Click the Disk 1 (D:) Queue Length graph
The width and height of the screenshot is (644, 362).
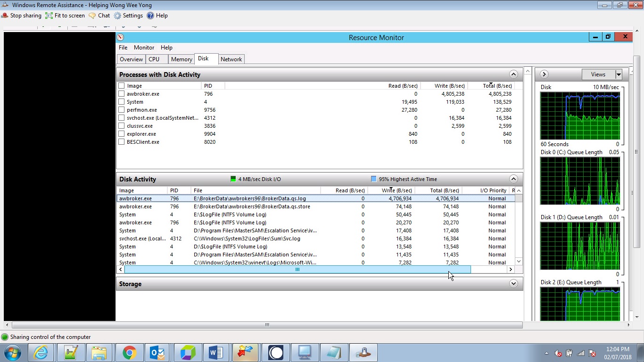click(x=580, y=246)
